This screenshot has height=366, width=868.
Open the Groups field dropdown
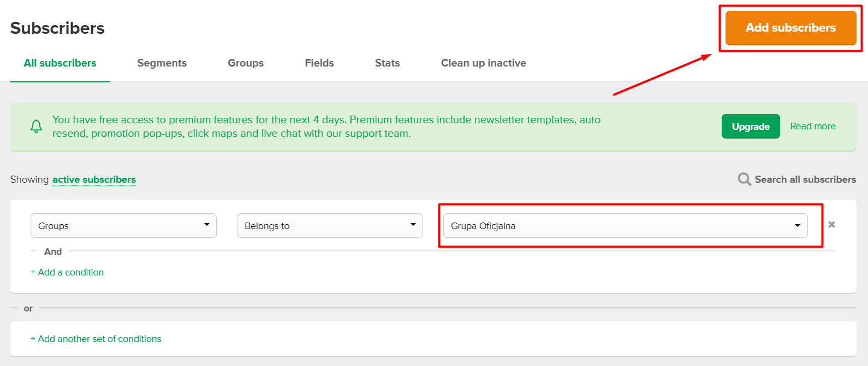pyautogui.click(x=123, y=226)
